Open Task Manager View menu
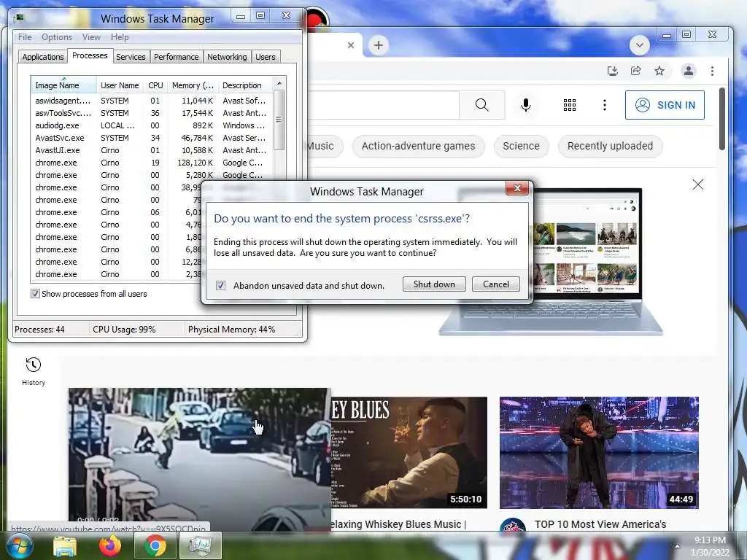This screenshot has width=747, height=560. tap(91, 37)
